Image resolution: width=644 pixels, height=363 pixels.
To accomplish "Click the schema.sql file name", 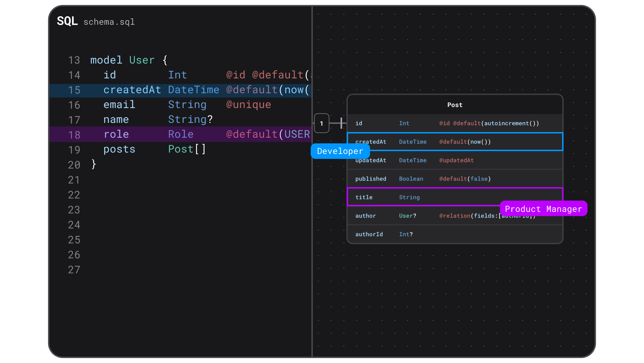I will tap(109, 22).
